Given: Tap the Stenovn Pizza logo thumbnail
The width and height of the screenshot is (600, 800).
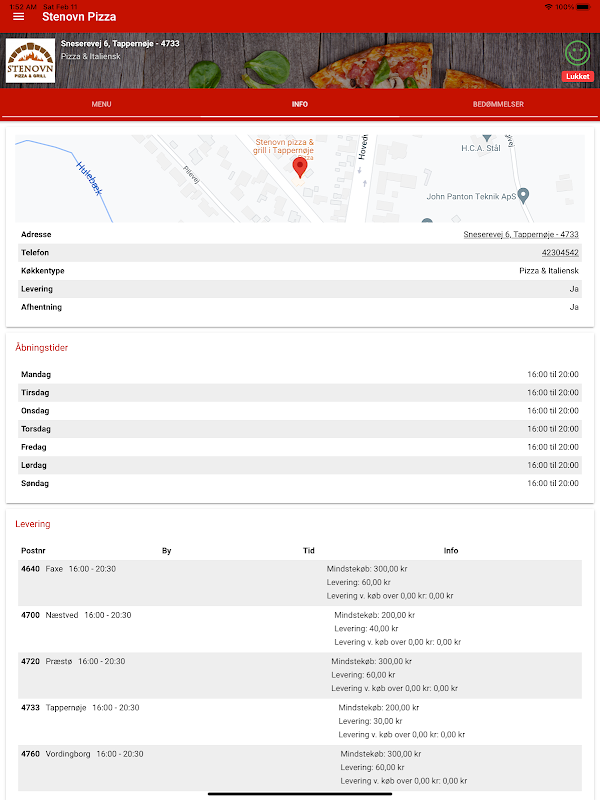Looking at the screenshot, I should [x=30, y=61].
